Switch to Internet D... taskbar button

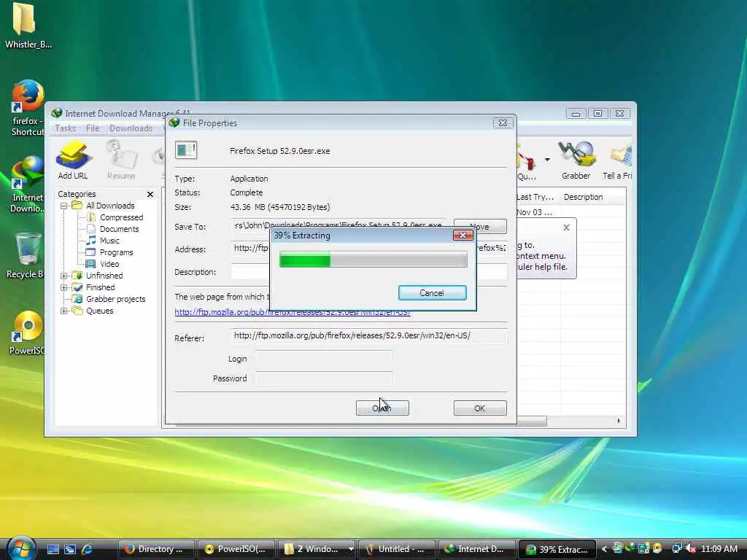tap(477, 549)
